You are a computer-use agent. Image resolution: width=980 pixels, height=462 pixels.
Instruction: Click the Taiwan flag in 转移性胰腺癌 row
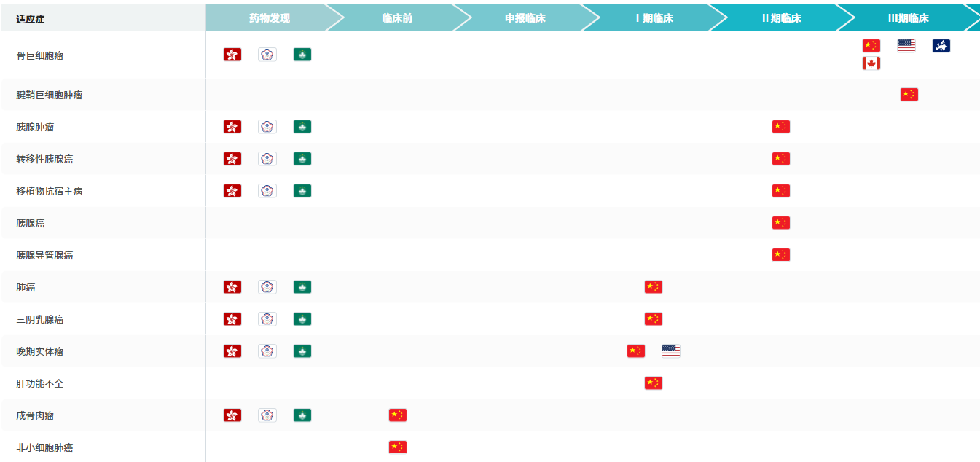point(267,159)
